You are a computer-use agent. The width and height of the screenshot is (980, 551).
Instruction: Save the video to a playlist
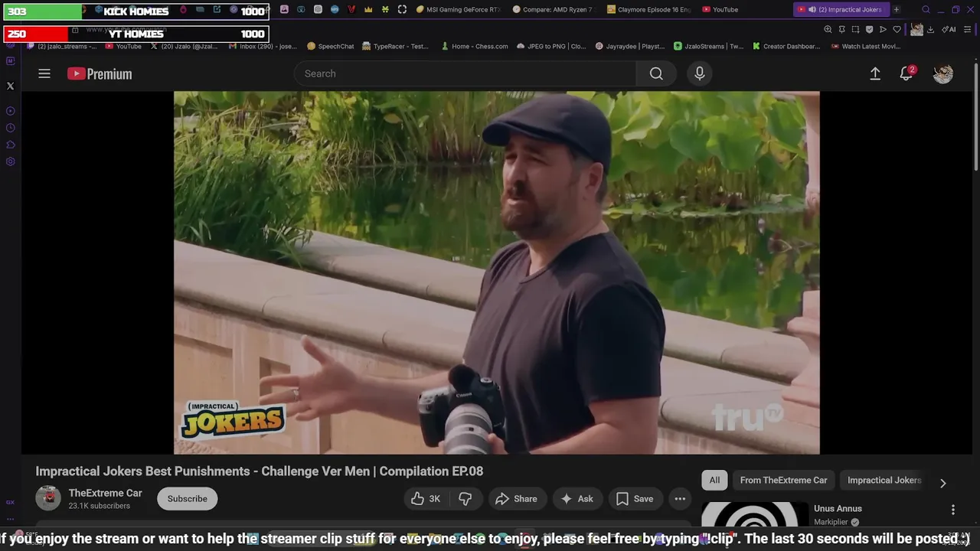[x=635, y=499]
